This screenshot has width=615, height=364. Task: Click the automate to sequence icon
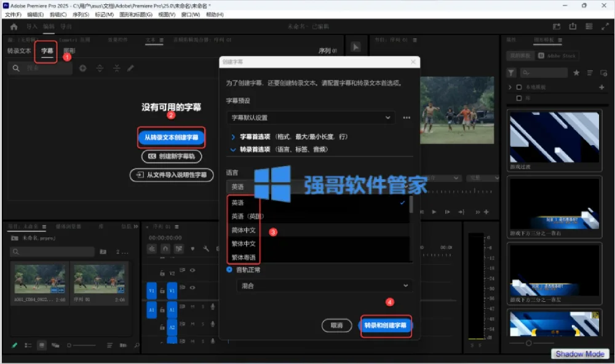click(x=123, y=345)
